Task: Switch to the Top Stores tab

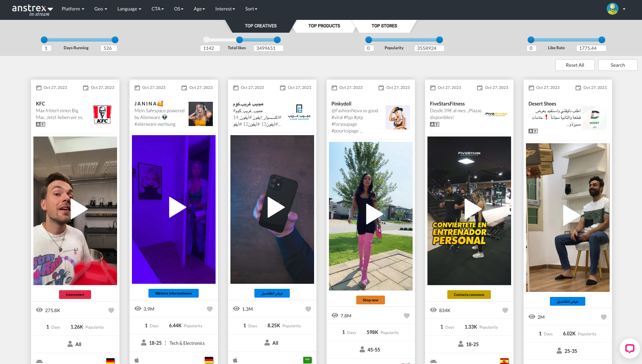Action: 384,26
